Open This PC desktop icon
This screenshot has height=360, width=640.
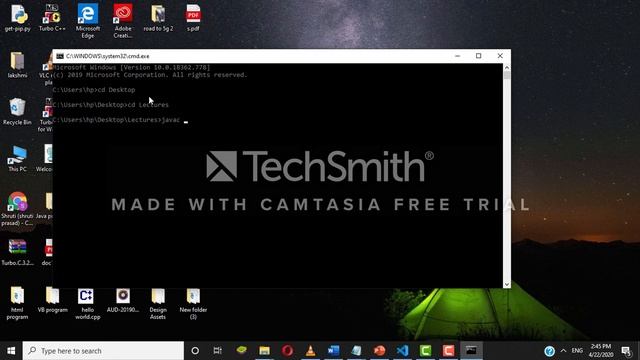click(x=17, y=158)
